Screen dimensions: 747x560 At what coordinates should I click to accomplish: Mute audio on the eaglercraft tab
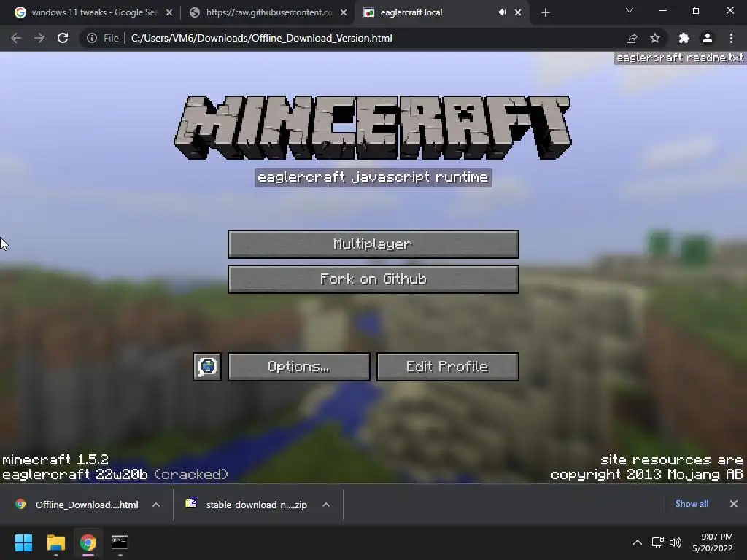pos(502,12)
